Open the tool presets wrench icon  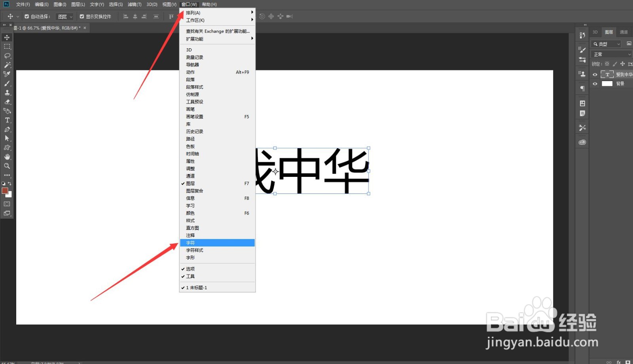point(582,128)
